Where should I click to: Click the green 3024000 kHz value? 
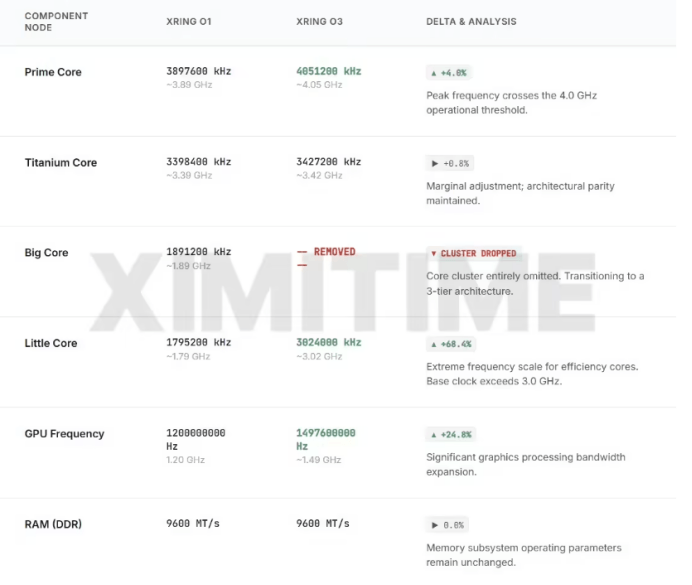coord(328,342)
